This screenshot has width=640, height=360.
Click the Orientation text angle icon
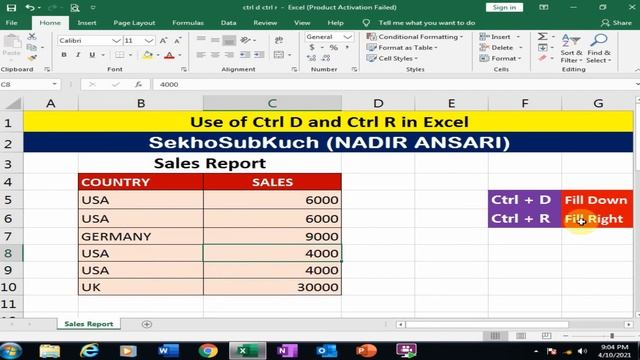(x=245, y=40)
